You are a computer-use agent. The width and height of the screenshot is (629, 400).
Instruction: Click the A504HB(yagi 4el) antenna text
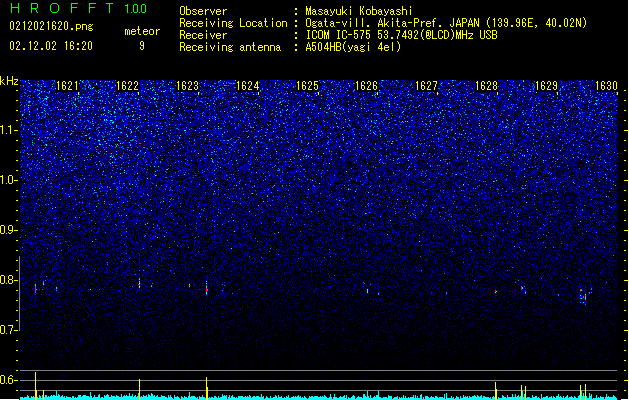(x=353, y=47)
